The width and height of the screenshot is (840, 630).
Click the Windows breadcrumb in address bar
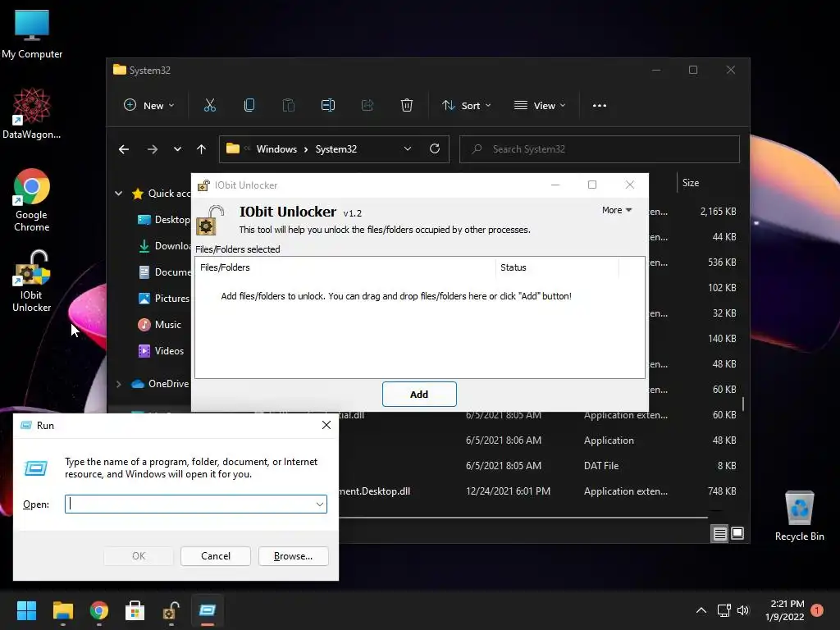pyautogui.click(x=276, y=149)
